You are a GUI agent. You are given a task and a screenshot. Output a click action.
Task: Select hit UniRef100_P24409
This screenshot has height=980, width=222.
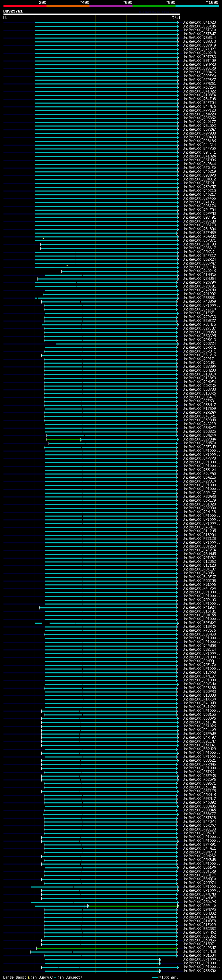(199, 730)
